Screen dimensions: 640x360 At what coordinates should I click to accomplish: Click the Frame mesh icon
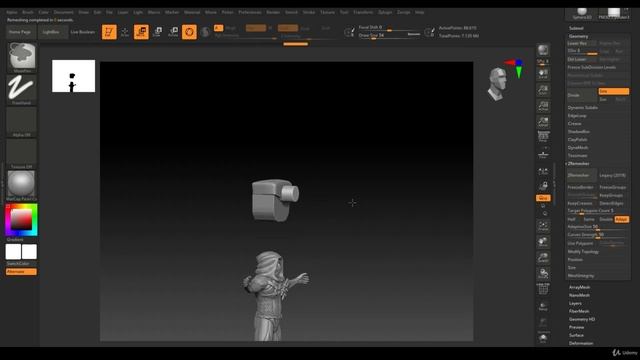click(543, 225)
